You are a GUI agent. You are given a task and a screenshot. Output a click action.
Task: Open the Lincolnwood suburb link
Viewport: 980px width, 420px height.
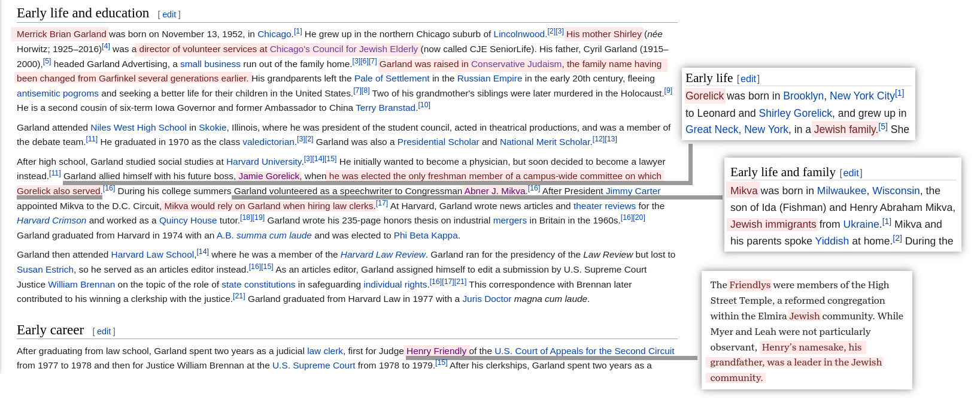[x=518, y=34]
